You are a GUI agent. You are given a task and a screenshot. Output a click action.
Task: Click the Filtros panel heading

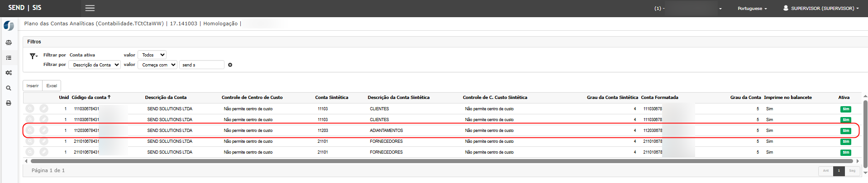[34, 42]
